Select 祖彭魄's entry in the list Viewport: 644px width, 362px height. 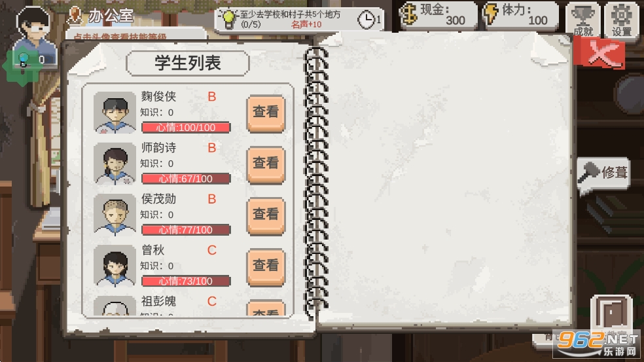(x=188, y=306)
